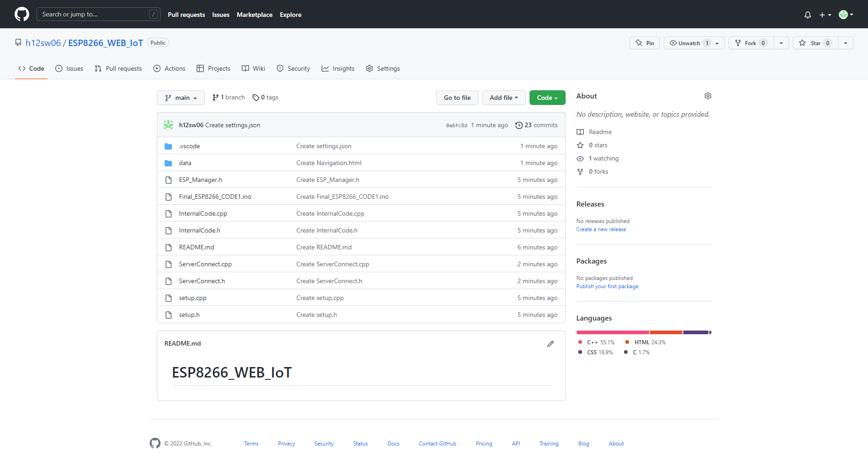The height and width of the screenshot is (471, 868).
Task: Open setup.h file
Action: [x=189, y=315]
